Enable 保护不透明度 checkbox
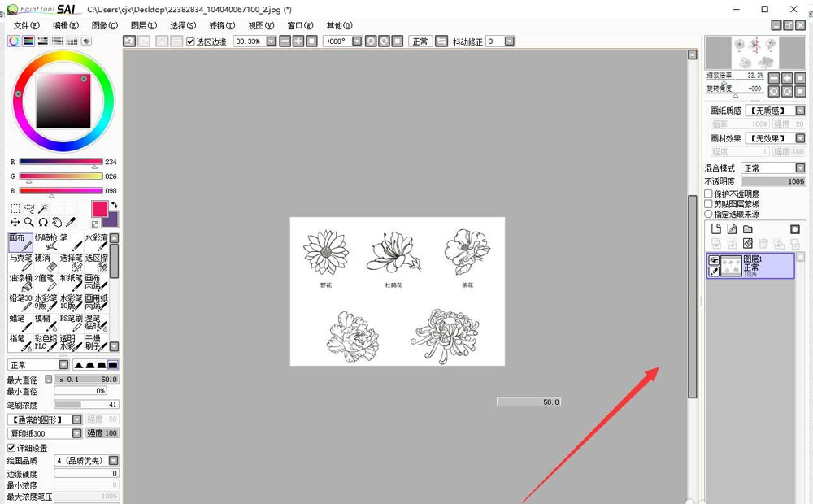 708,194
